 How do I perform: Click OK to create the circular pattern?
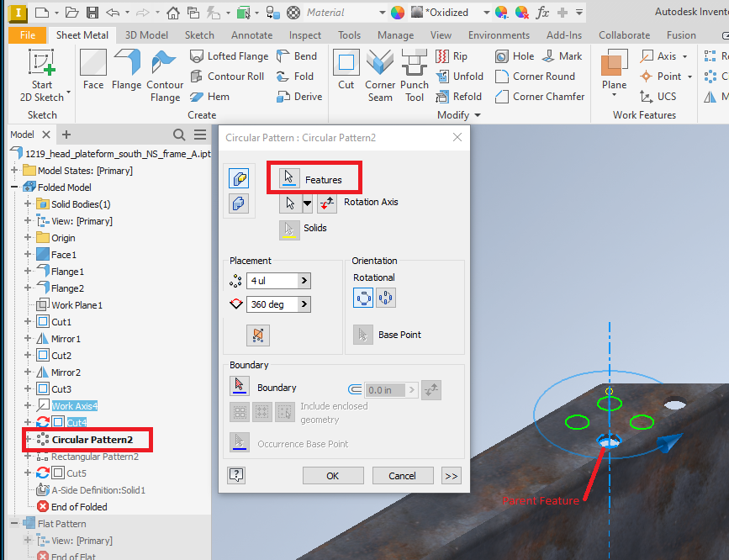333,474
